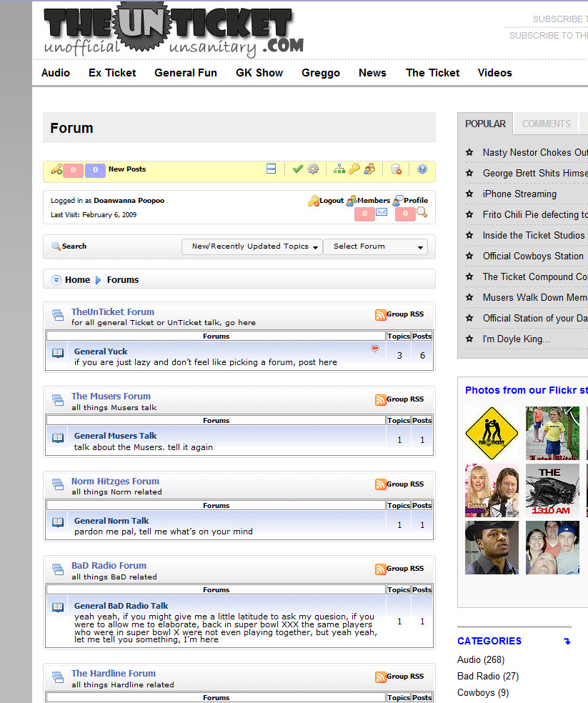Open forum settings via the gear icon
This screenshot has height=703, width=588.
[x=313, y=169]
